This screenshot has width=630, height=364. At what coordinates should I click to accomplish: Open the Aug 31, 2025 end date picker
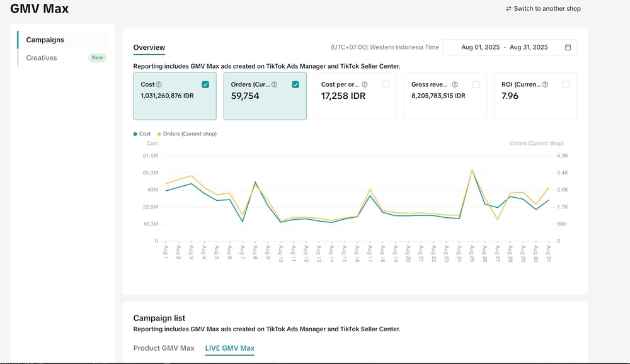(x=529, y=47)
